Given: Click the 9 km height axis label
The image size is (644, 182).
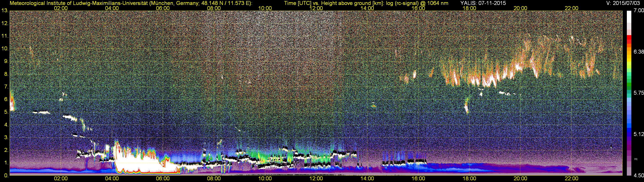Looking at the screenshot, I should coord(6,61).
